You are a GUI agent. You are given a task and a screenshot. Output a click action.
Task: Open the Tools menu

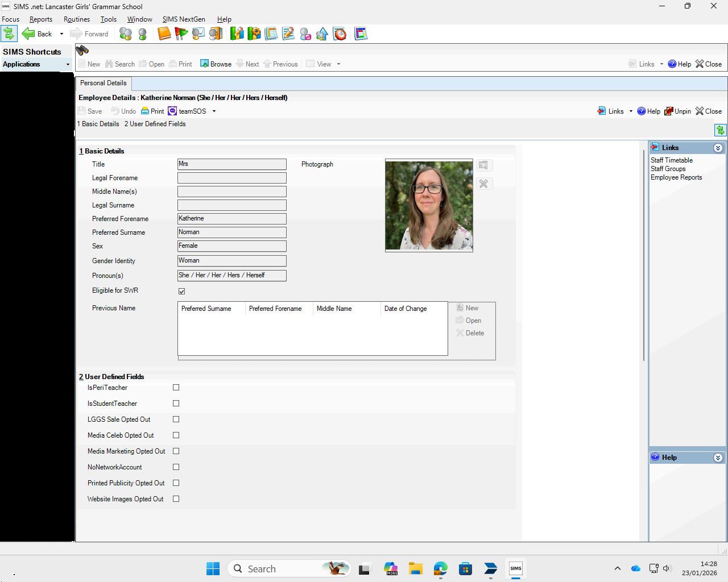109,19
